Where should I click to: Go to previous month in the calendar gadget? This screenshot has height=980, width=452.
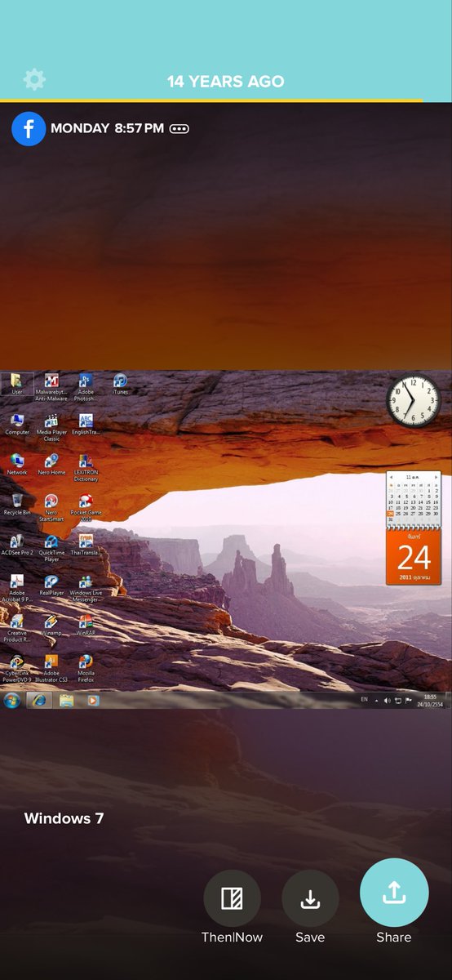pos(392,476)
